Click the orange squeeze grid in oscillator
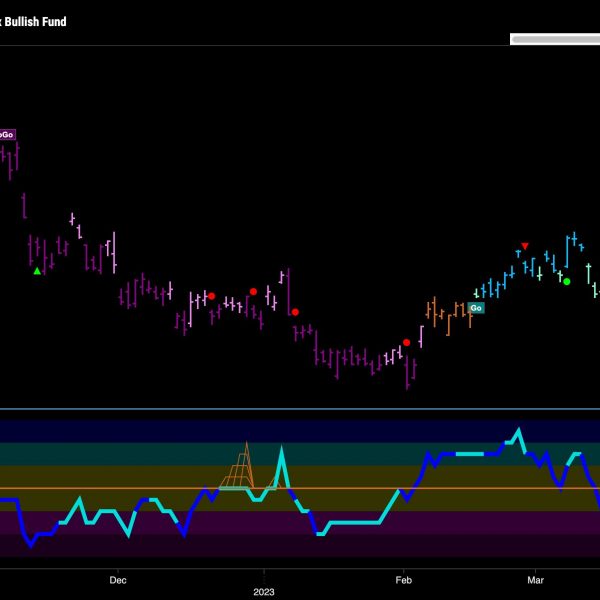600x600 pixels. click(237, 466)
